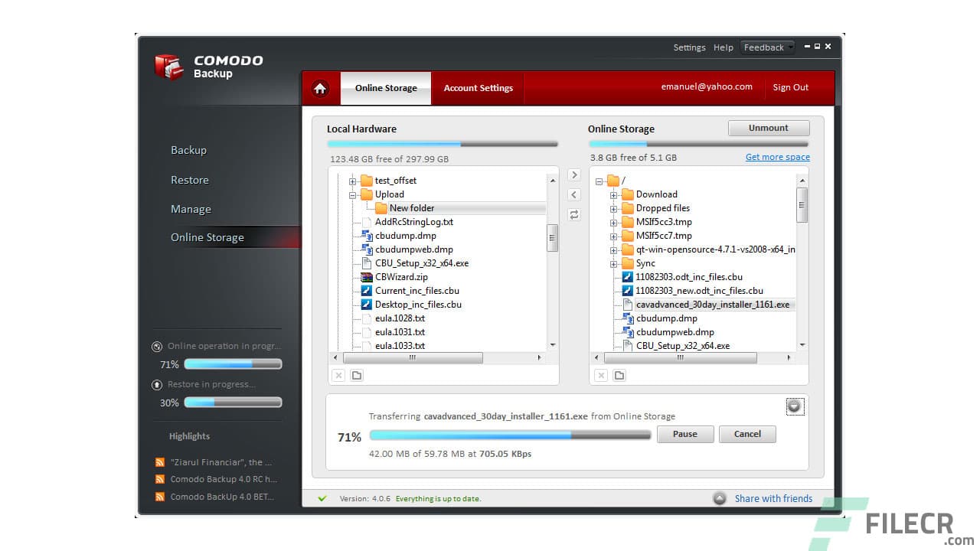Click the 71% transfer progress bar

(x=509, y=434)
